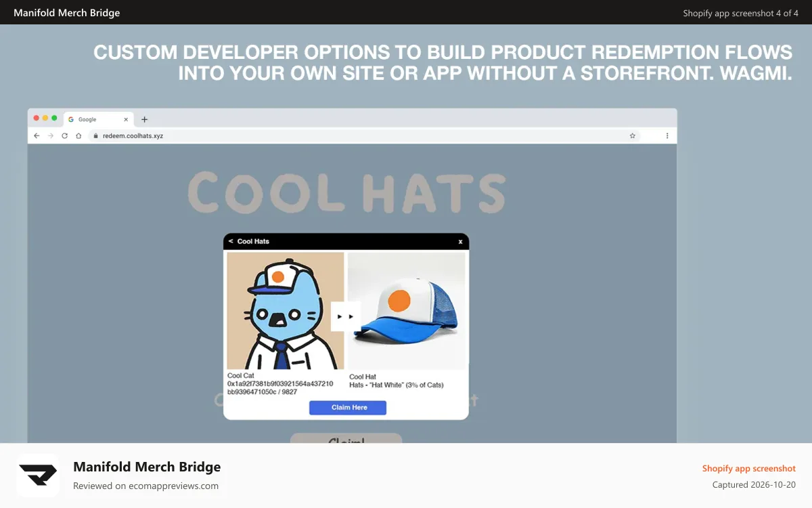Click 'Shopify app screenshot 4 of 4'
This screenshot has width=812, height=508.
(741, 13)
